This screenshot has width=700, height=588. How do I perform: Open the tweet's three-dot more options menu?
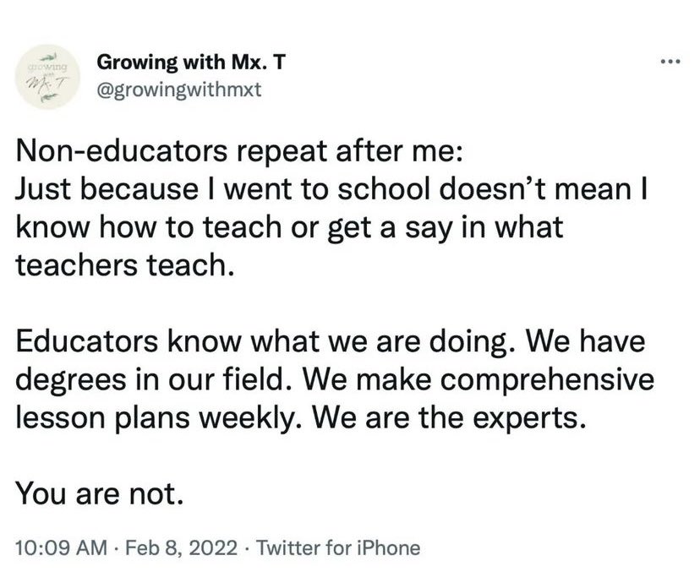[x=670, y=61]
